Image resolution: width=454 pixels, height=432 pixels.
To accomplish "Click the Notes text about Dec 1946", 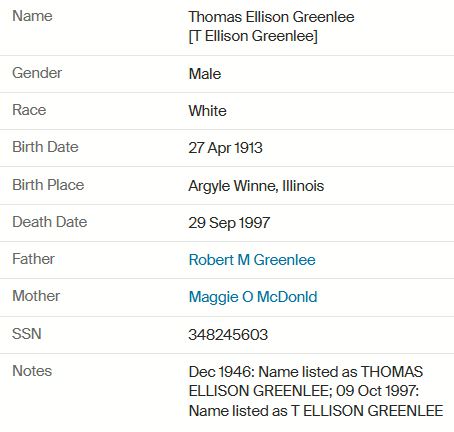I will point(316,391).
